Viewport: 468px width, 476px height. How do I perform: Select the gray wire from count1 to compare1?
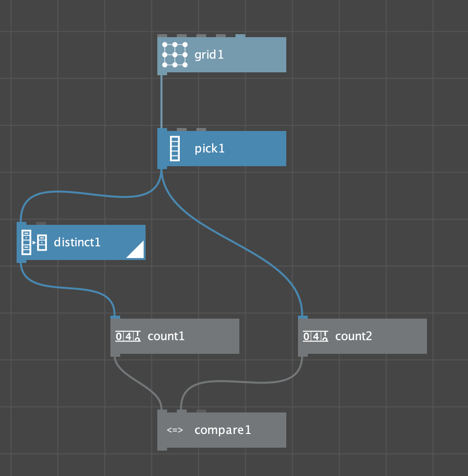pos(138,384)
